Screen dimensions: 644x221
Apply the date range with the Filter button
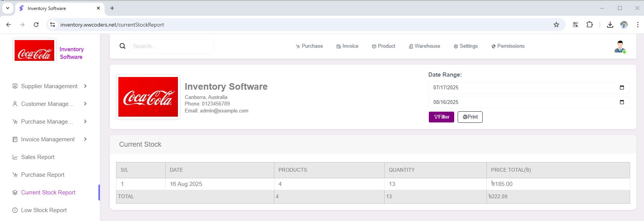(441, 117)
